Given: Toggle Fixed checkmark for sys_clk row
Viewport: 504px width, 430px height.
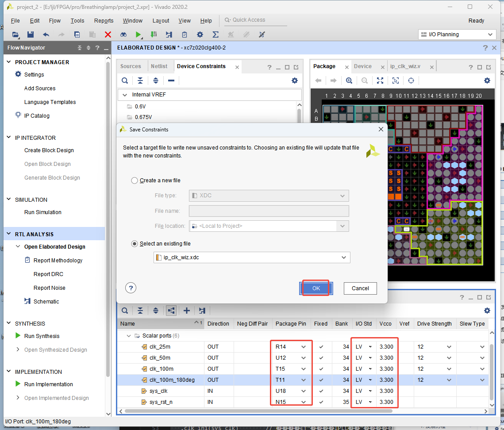Looking at the screenshot, I should (321, 391).
